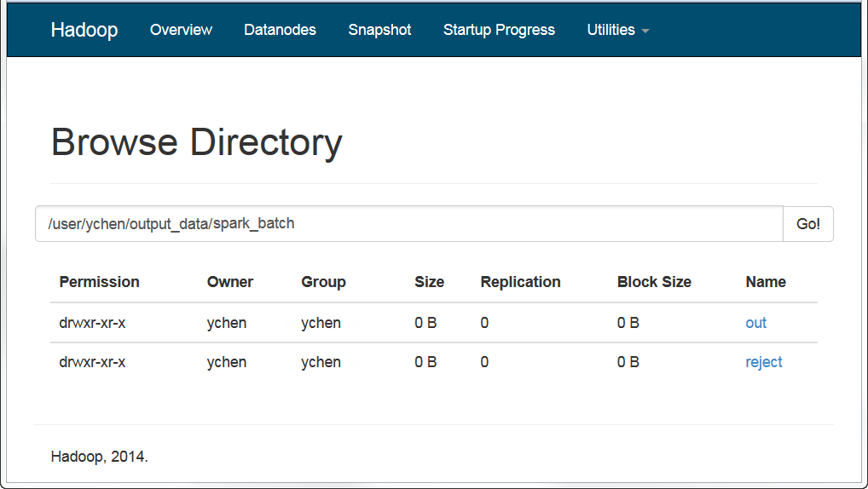Screen dimensions: 868x489
Task: Click the Block Size column header
Action: click(x=654, y=282)
